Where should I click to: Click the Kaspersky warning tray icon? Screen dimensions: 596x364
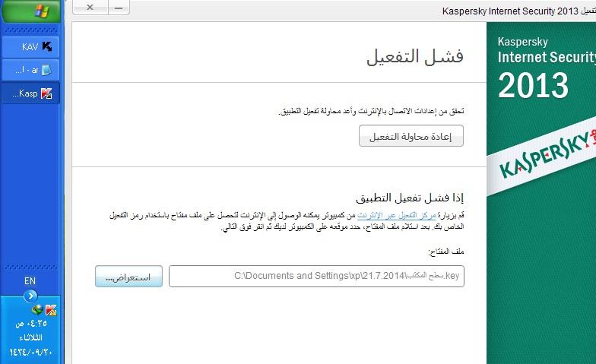pyautogui.click(x=51, y=310)
